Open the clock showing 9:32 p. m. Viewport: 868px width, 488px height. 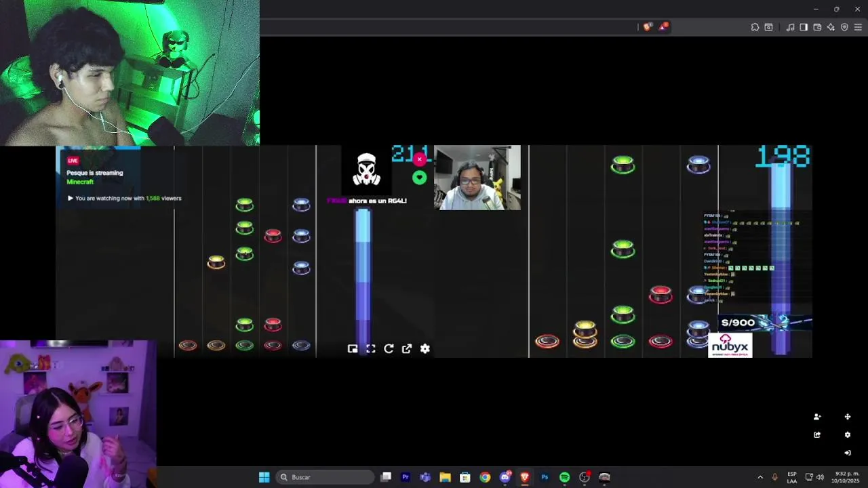847,477
